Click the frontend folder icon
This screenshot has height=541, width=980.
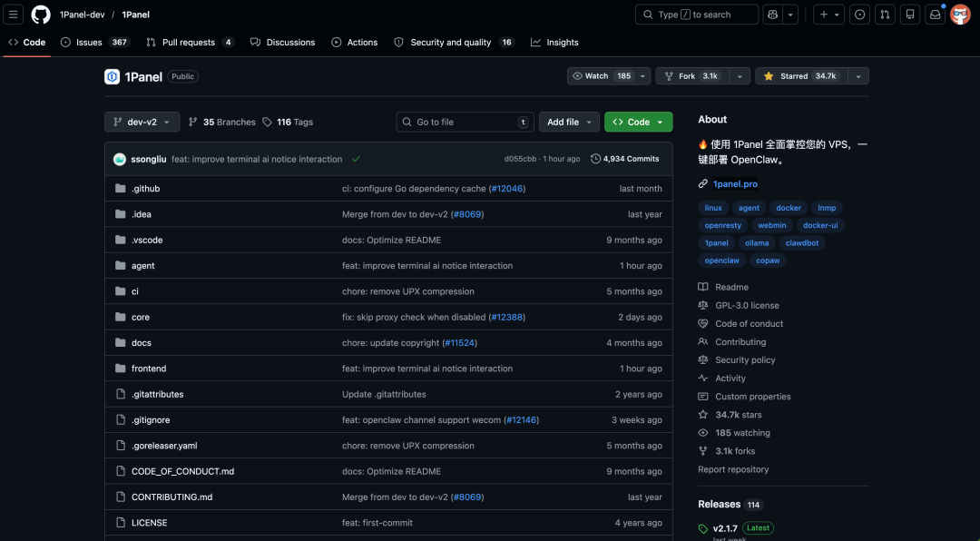click(x=121, y=369)
